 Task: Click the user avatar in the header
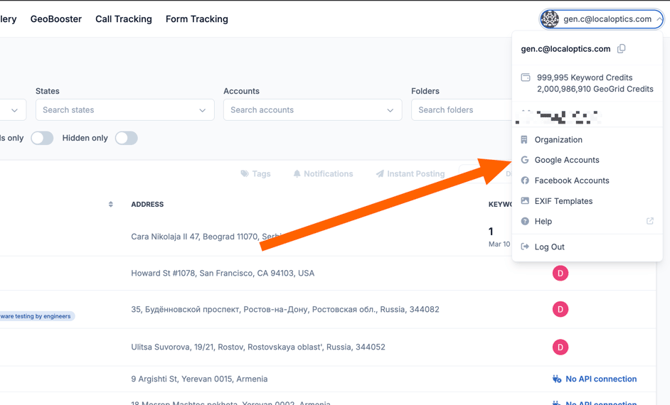550,19
